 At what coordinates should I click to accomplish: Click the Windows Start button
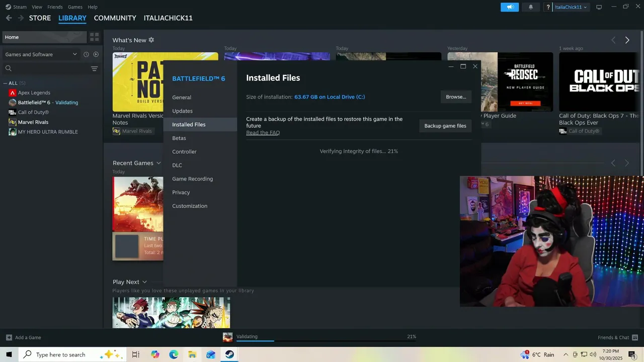click(x=9, y=354)
